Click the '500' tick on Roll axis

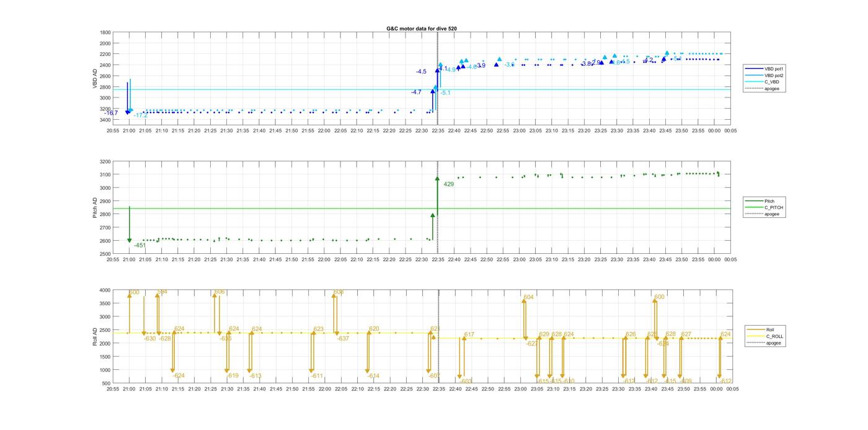coord(107,383)
